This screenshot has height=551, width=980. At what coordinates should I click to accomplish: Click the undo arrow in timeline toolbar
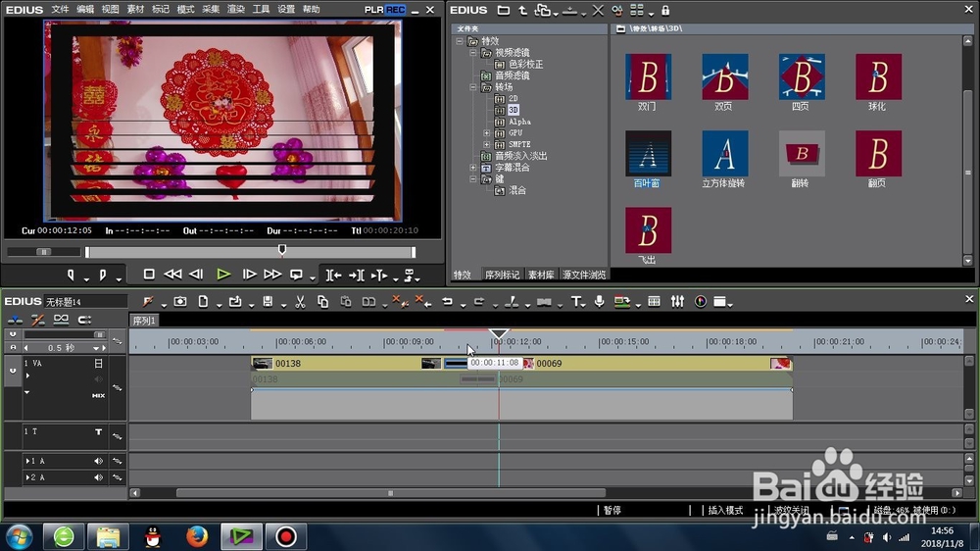click(x=448, y=301)
